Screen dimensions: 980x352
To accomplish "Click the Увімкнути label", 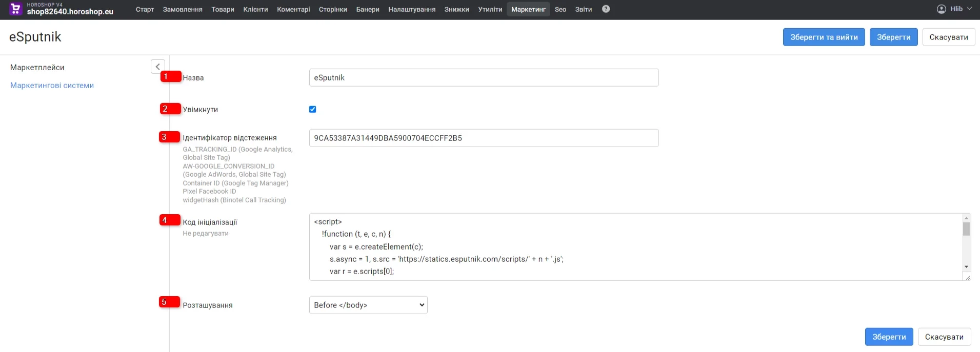I will coord(201,110).
